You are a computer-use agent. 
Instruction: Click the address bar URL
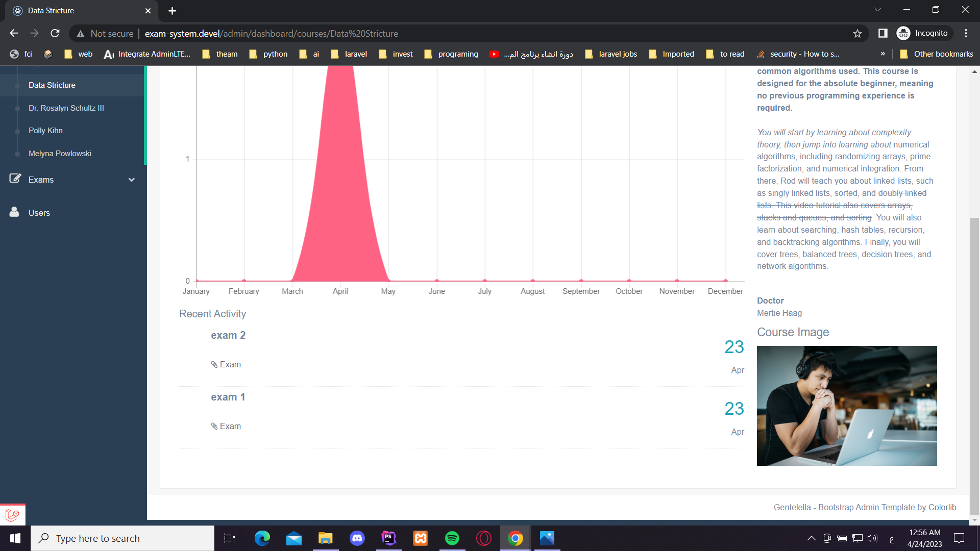click(x=271, y=33)
